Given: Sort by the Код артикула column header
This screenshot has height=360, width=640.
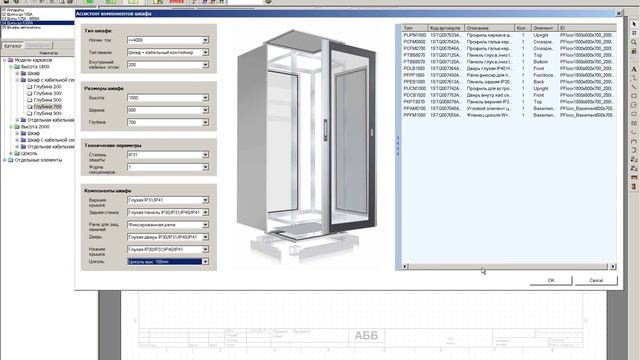Looking at the screenshot, I should (x=446, y=28).
